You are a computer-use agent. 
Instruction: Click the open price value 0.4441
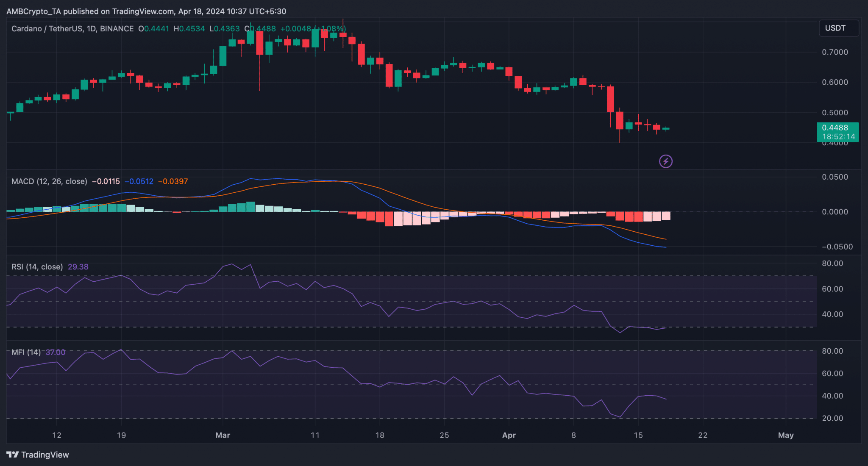click(156, 29)
